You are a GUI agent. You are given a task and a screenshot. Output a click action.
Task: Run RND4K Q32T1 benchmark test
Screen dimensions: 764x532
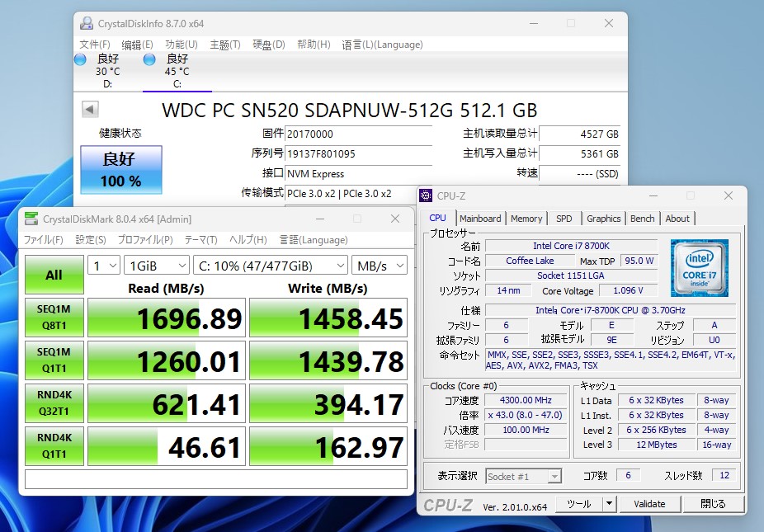pyautogui.click(x=54, y=403)
